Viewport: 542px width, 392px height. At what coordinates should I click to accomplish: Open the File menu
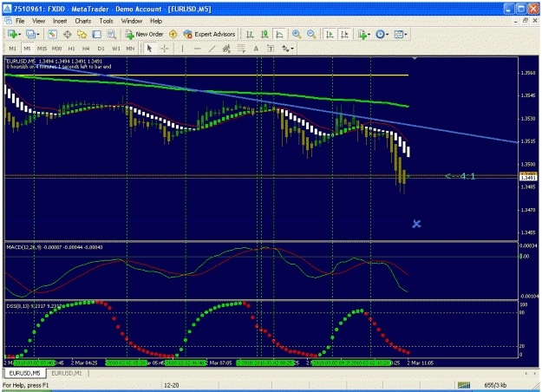coord(20,21)
